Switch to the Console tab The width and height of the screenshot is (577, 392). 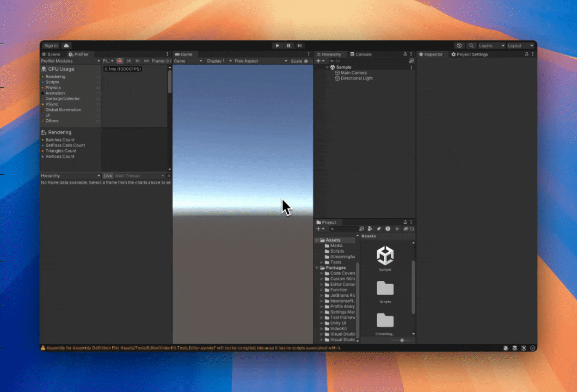pyautogui.click(x=360, y=54)
